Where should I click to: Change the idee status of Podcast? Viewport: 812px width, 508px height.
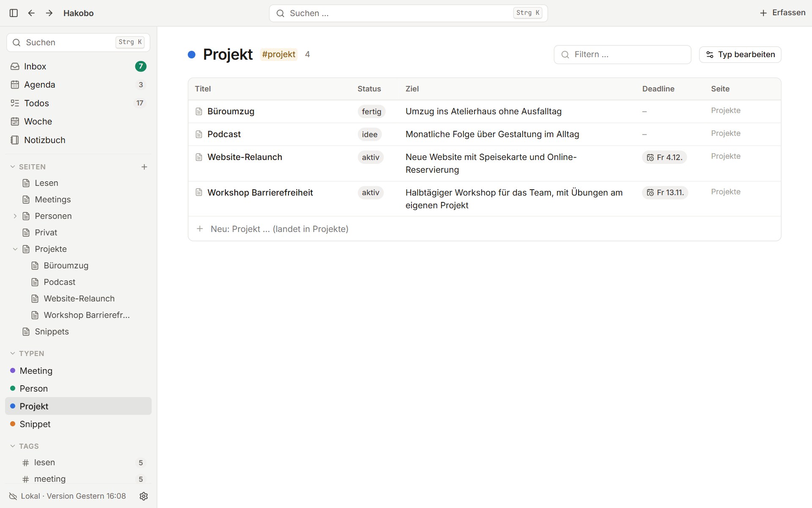tap(370, 135)
